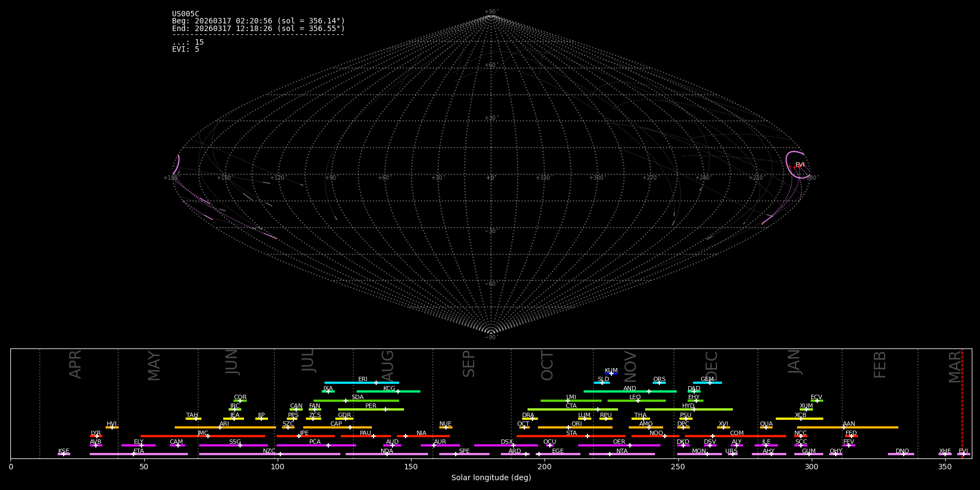Click the 150 tick on longitude axis
Image resolution: width=980 pixels, height=490 pixels.
[411, 467]
